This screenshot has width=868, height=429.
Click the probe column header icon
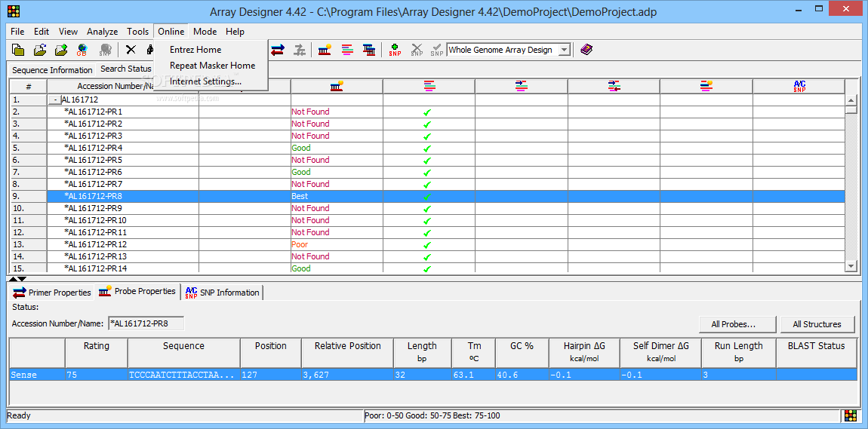pos(337,86)
